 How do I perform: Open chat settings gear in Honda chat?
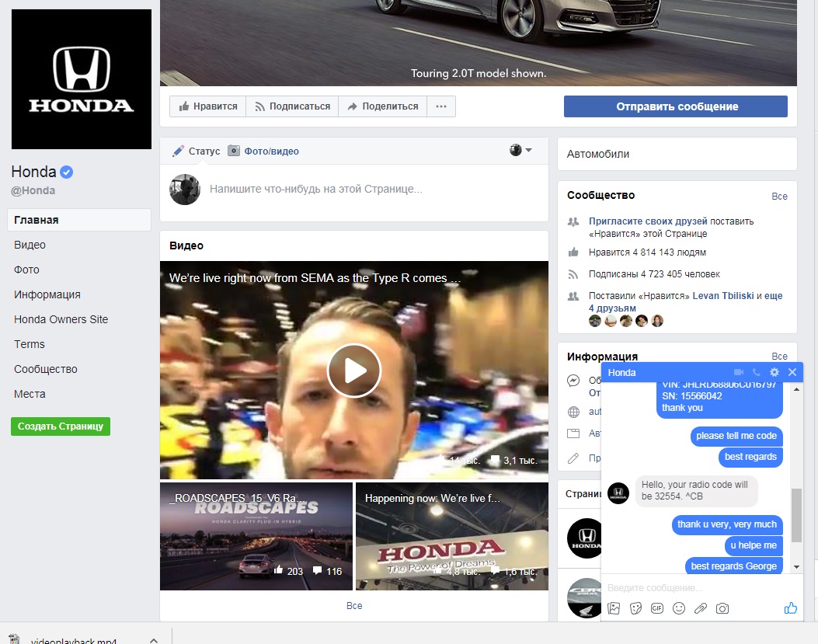[x=774, y=372]
